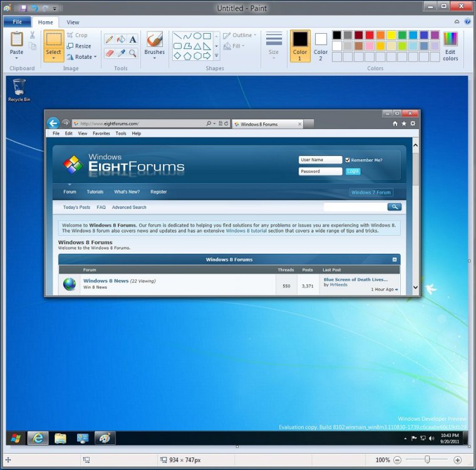Select the Eraser tool
This screenshot has width=476, height=470.
tap(110, 53)
